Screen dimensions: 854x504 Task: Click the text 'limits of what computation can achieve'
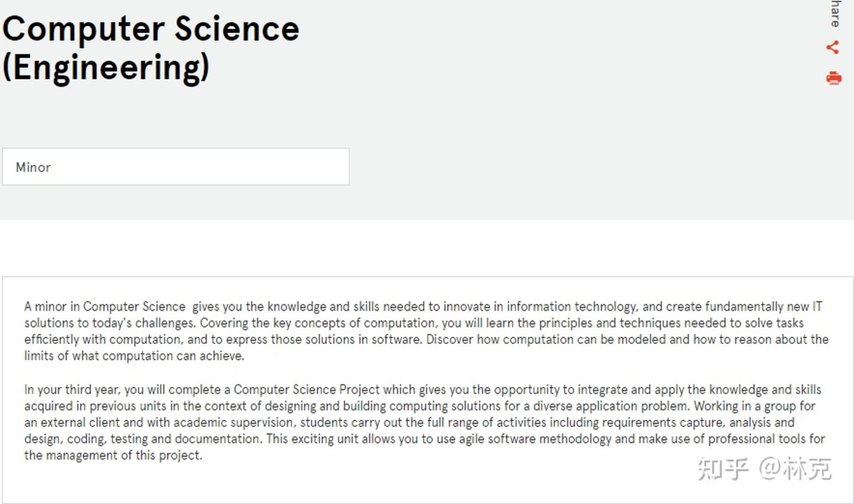coord(134,356)
